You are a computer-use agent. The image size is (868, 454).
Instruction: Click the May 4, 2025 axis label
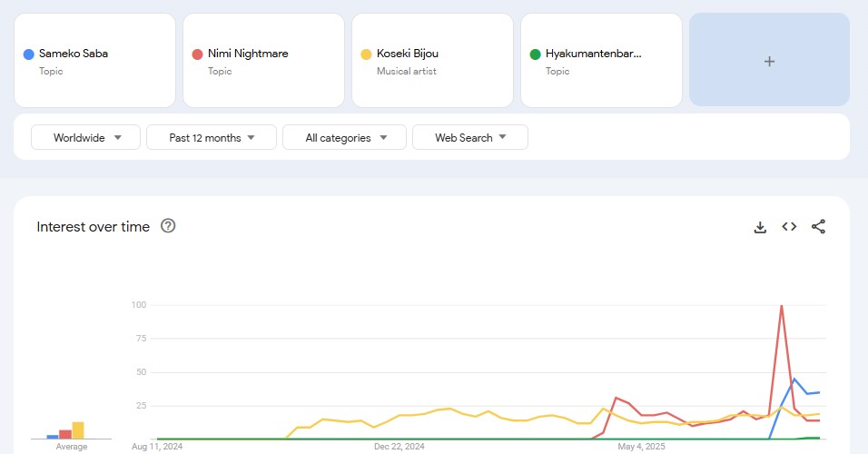(642, 446)
